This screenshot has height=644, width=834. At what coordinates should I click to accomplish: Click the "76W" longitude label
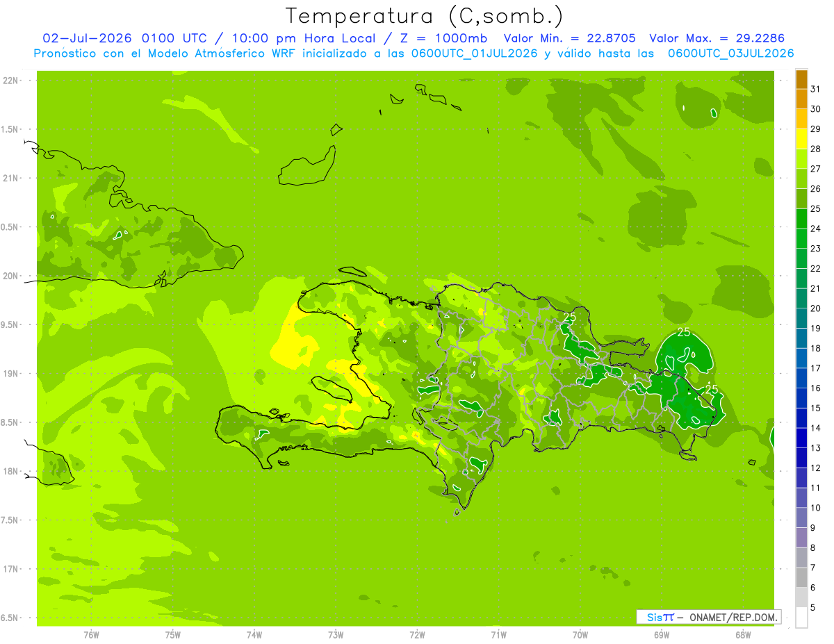click(x=91, y=635)
